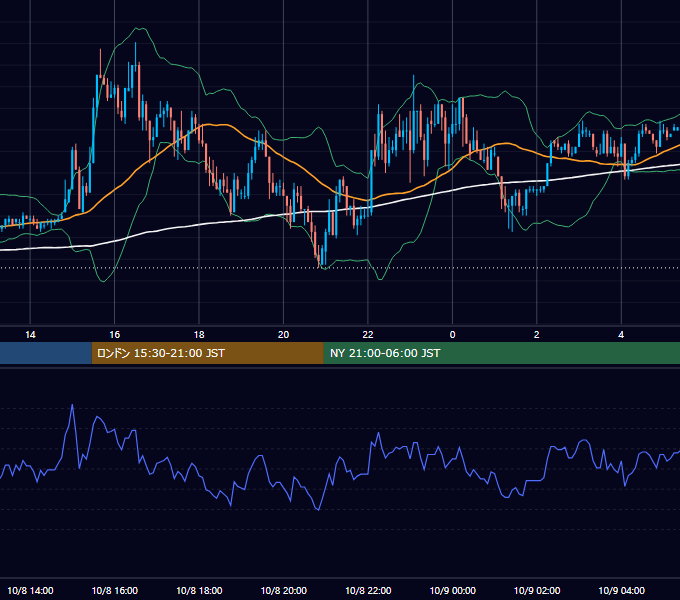
Task: Click the 14 hour label on the price chart axis
Action: coord(30,335)
